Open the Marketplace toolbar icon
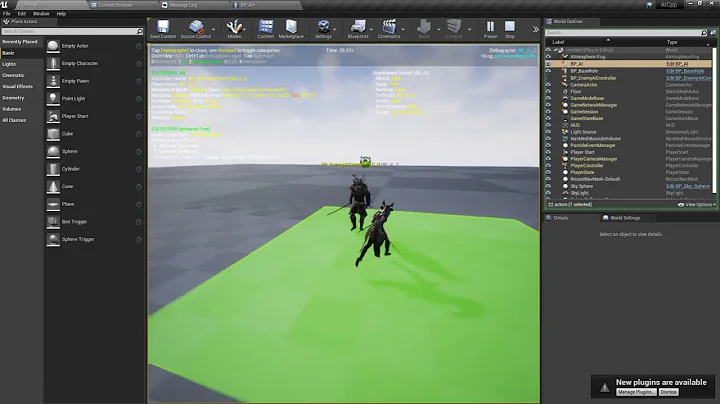 (291, 26)
